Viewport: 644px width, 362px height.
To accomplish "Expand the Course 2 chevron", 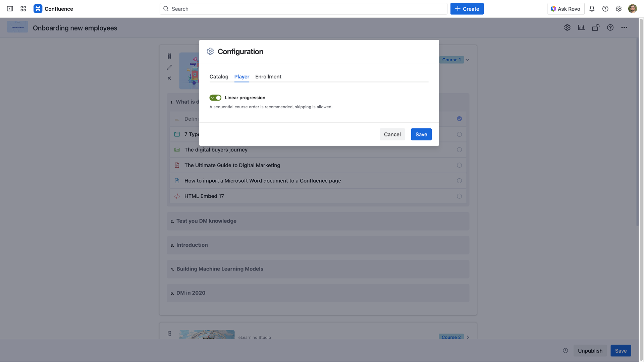I will [468, 337].
